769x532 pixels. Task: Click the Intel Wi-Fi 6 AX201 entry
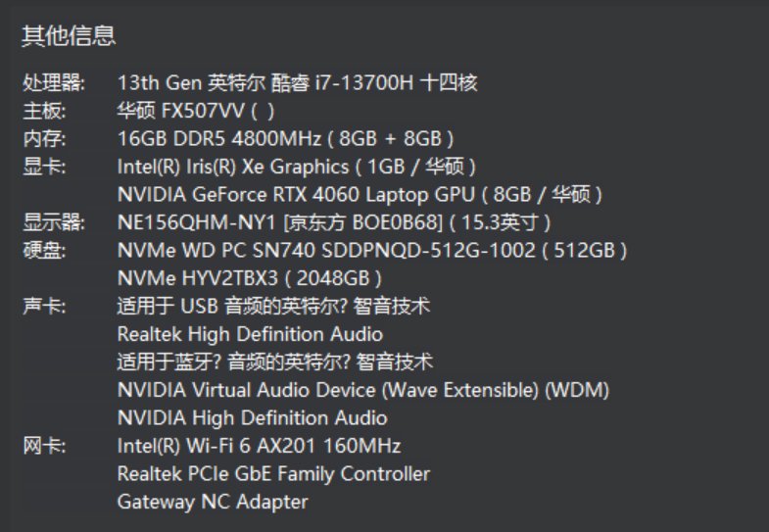coord(259,446)
